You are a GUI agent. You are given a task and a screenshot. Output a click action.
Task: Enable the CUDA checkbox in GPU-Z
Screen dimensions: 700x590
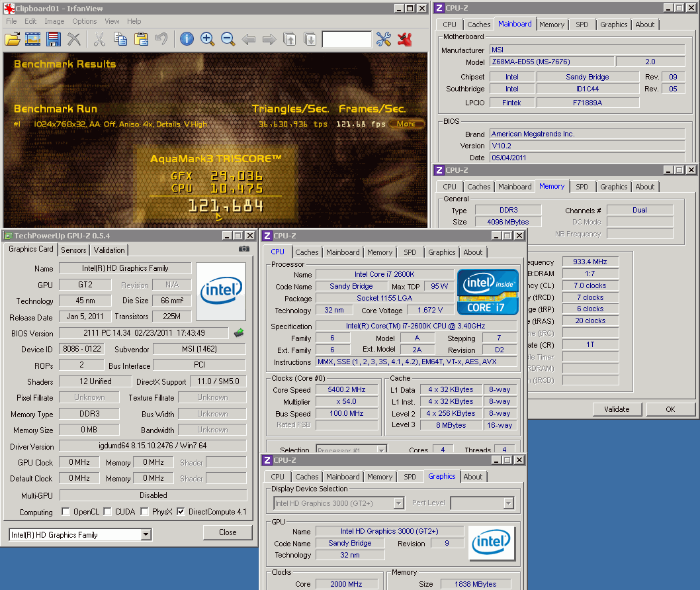coord(107,511)
